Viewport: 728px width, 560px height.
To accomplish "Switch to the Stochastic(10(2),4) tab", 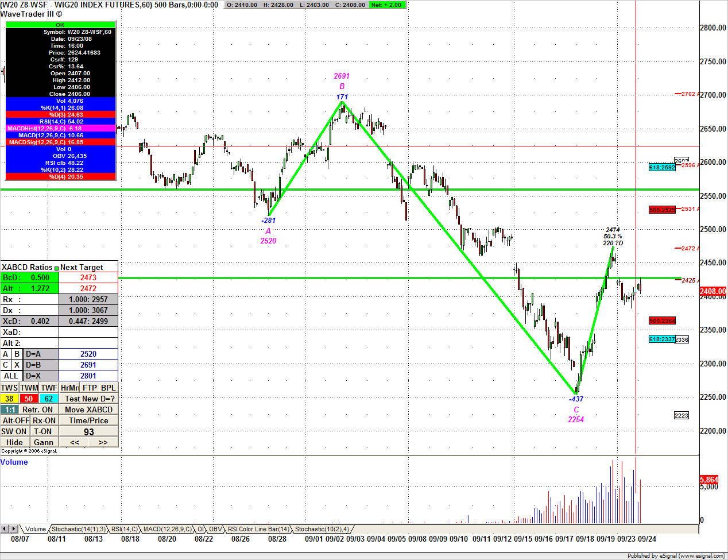I will pyautogui.click(x=322, y=529).
